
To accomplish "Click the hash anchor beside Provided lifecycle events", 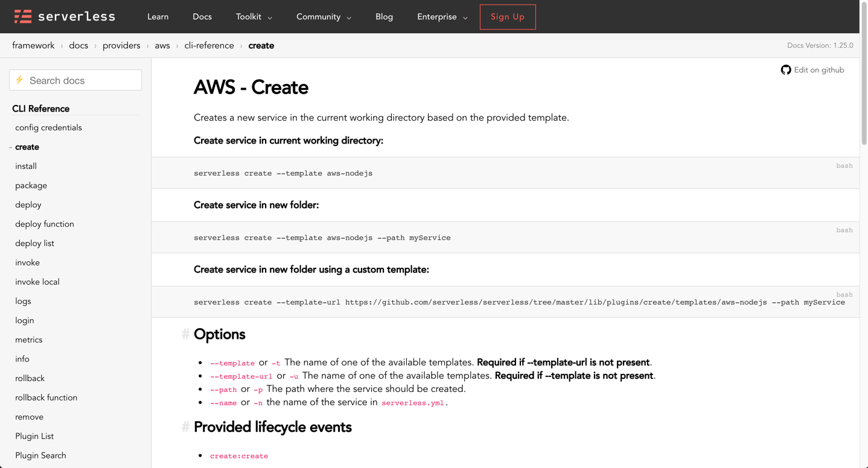I will [186, 427].
